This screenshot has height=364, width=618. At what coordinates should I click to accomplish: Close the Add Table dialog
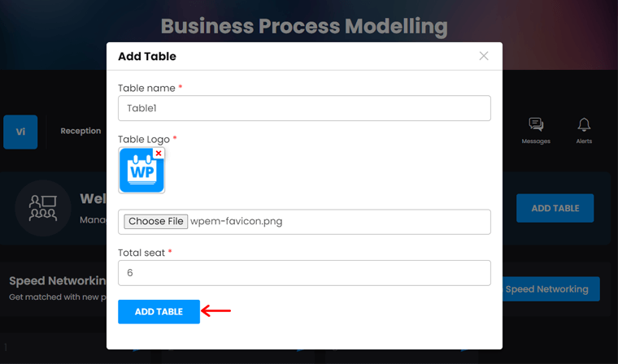click(x=484, y=56)
